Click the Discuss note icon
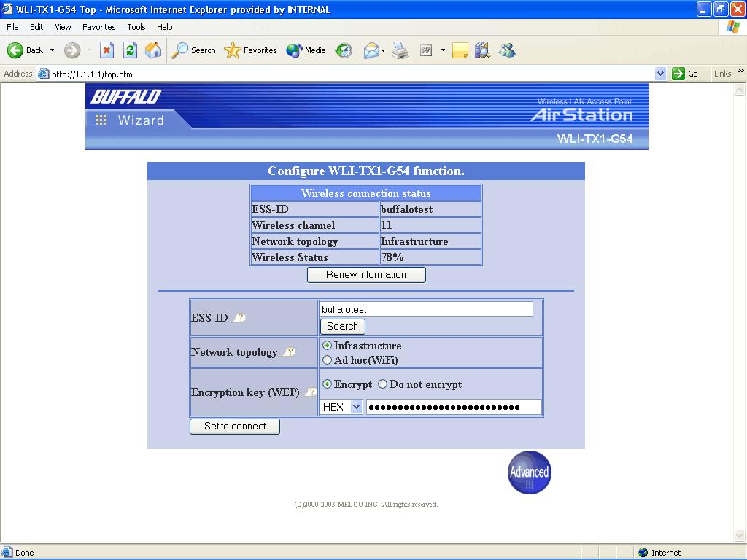This screenshot has height=560, width=747. click(460, 50)
